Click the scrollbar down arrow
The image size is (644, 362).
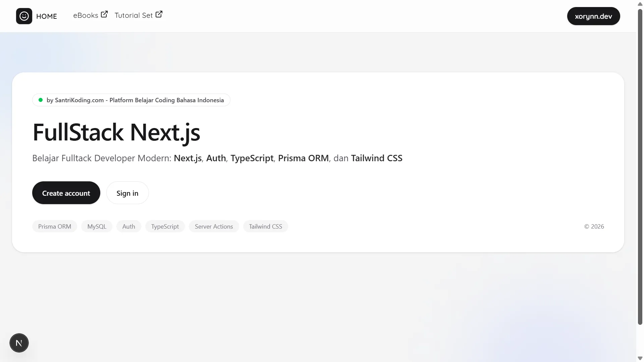click(640, 358)
